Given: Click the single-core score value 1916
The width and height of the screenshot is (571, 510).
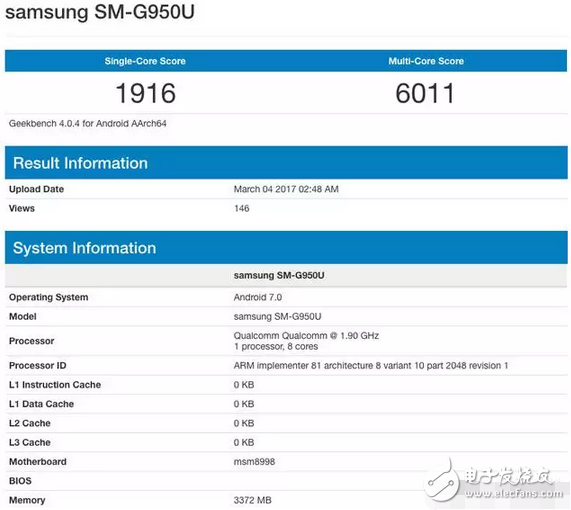Looking at the screenshot, I should click(145, 93).
